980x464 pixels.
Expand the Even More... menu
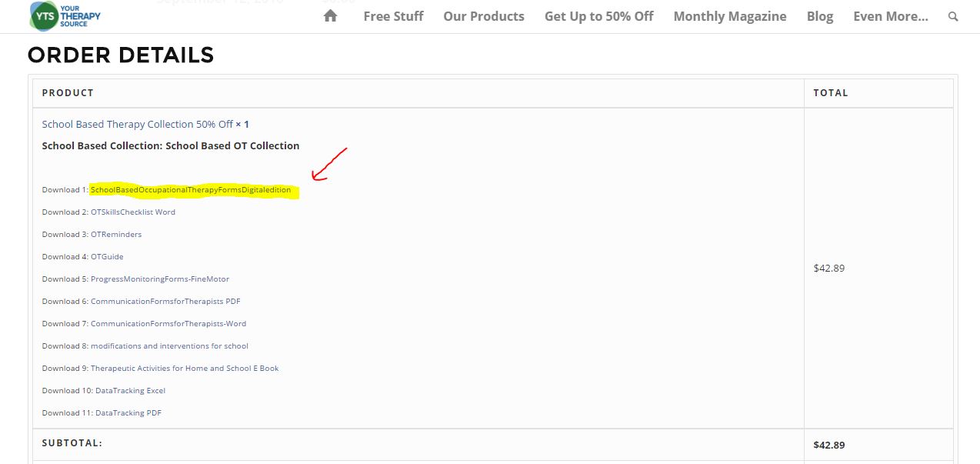pyautogui.click(x=890, y=16)
